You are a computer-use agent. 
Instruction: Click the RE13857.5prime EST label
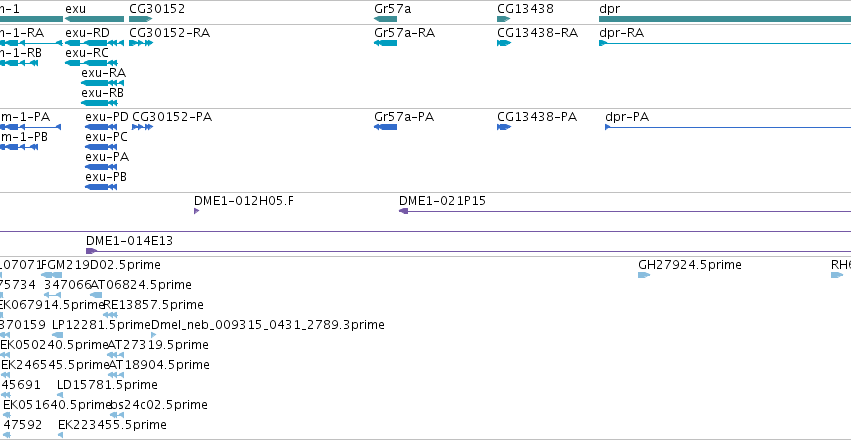[x=153, y=305]
